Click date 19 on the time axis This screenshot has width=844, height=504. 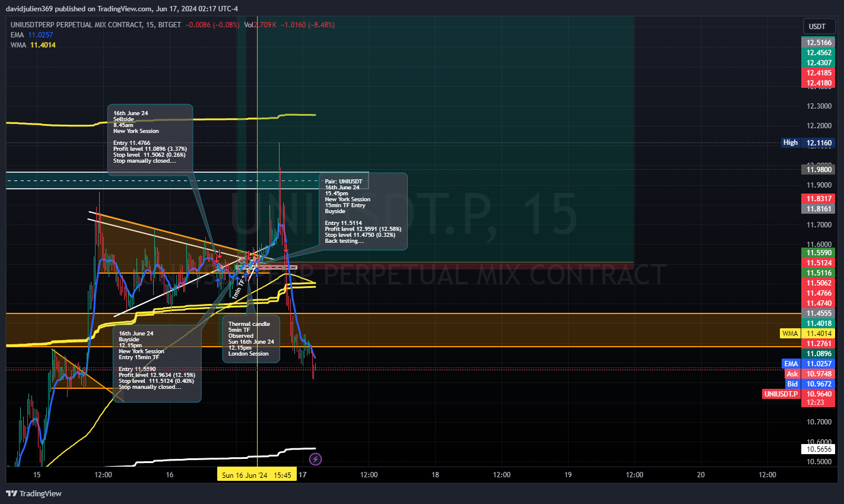pyautogui.click(x=568, y=475)
